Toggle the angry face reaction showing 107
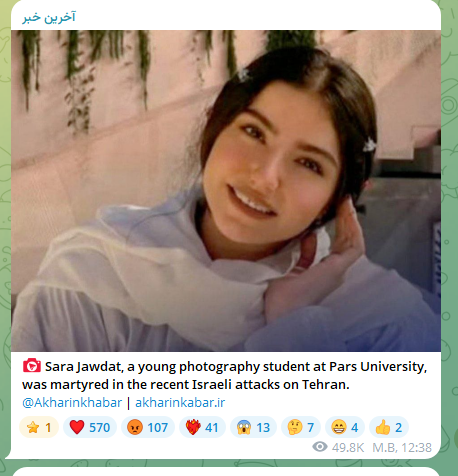Screen dimensions: 458x476 [x=148, y=427]
